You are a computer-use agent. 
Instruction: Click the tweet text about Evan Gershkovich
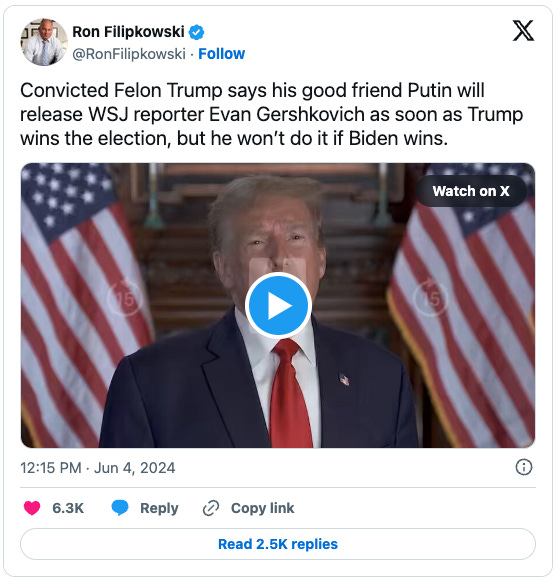click(272, 114)
